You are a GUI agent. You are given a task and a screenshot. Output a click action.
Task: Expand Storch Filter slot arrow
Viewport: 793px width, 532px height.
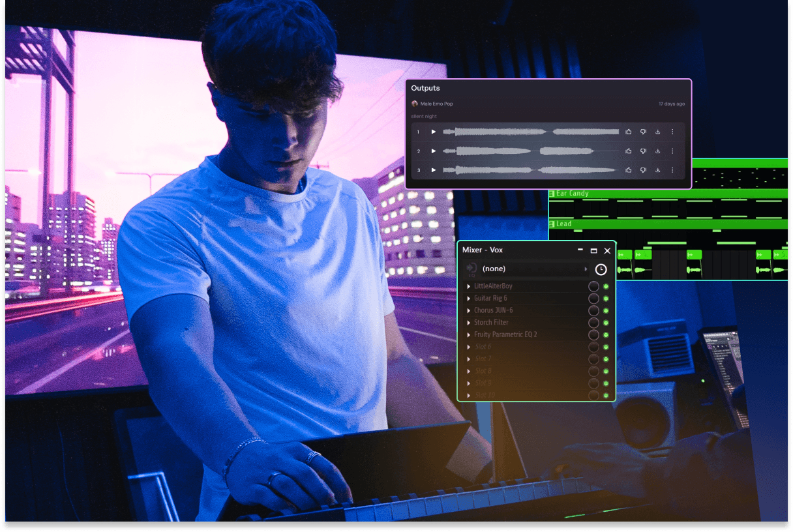(x=469, y=323)
